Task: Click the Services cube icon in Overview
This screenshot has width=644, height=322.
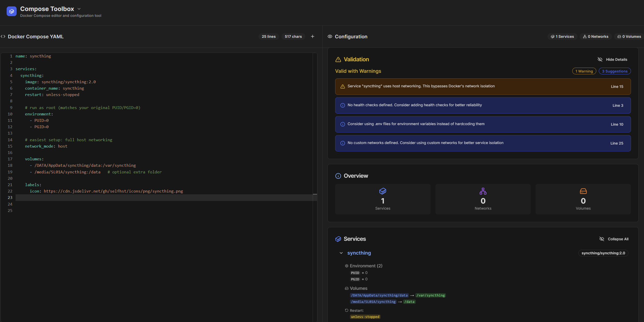Action: (382, 191)
